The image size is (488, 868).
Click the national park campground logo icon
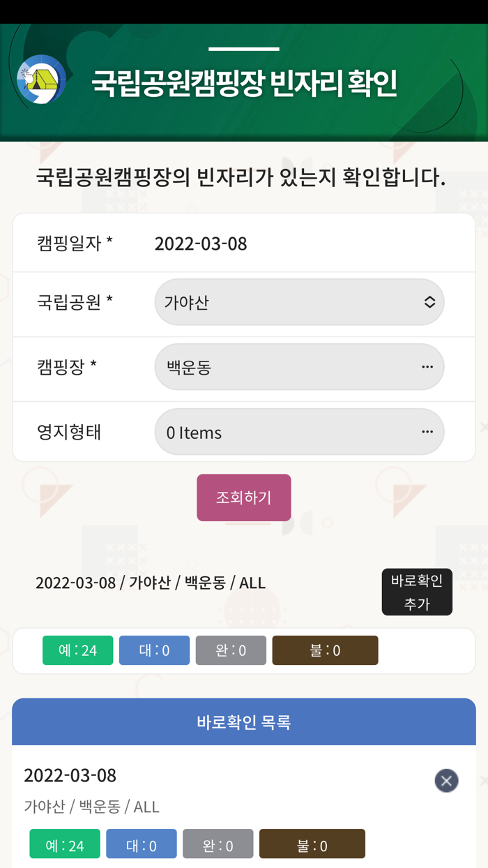[x=39, y=79]
